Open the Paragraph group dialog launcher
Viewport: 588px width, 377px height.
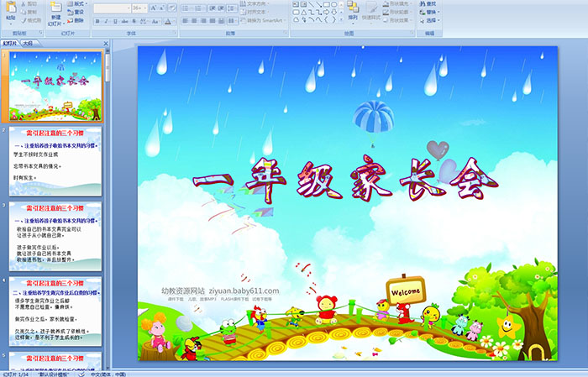(x=286, y=33)
